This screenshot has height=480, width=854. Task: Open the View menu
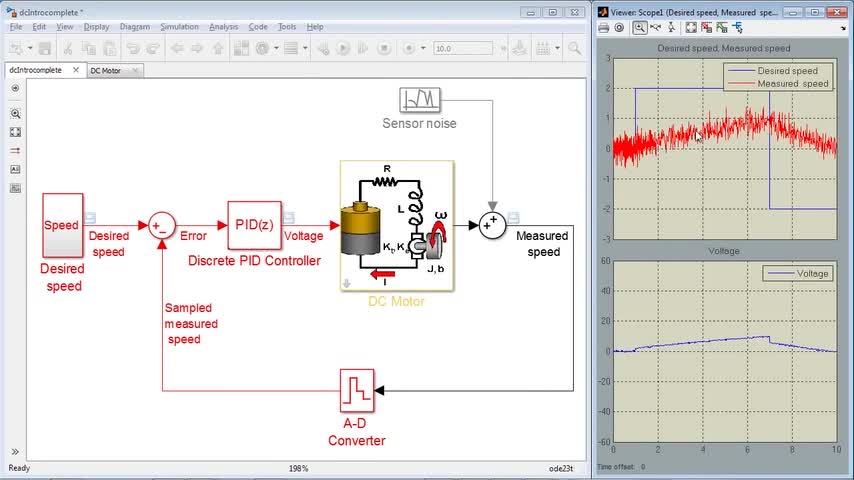pos(65,27)
